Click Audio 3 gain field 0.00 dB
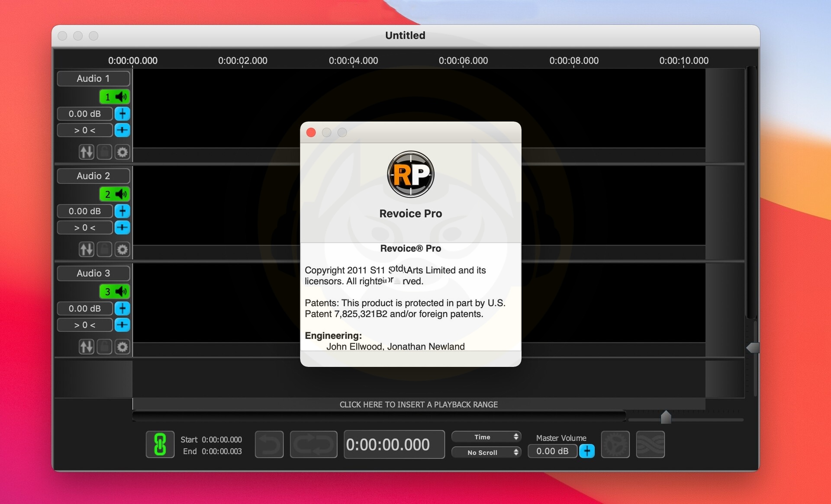The width and height of the screenshot is (831, 504). [85, 308]
